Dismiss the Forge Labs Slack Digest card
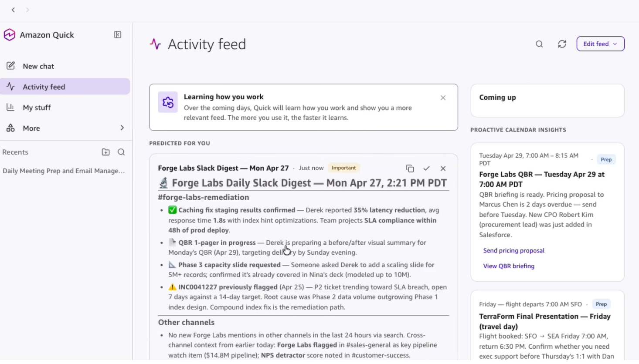 click(443, 169)
